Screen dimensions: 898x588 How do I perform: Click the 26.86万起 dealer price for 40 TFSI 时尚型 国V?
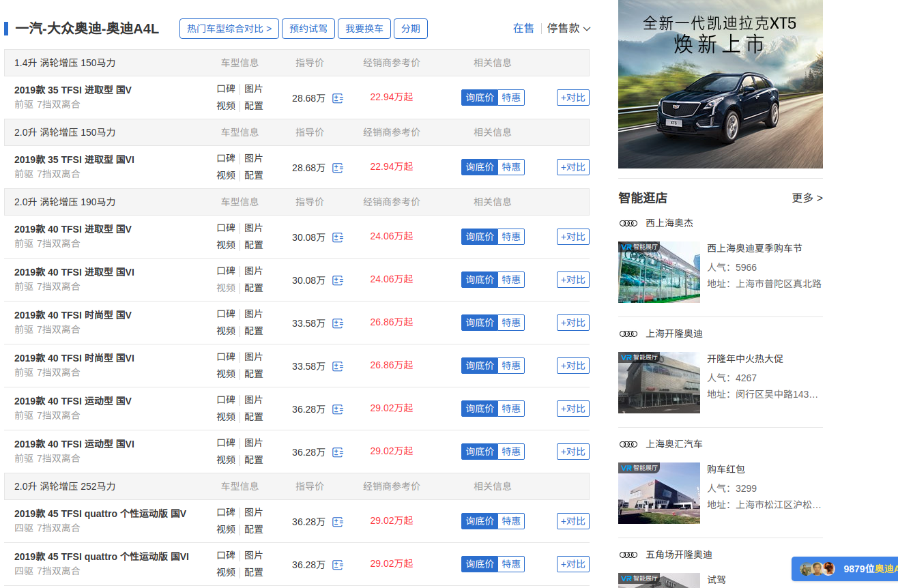(x=392, y=322)
